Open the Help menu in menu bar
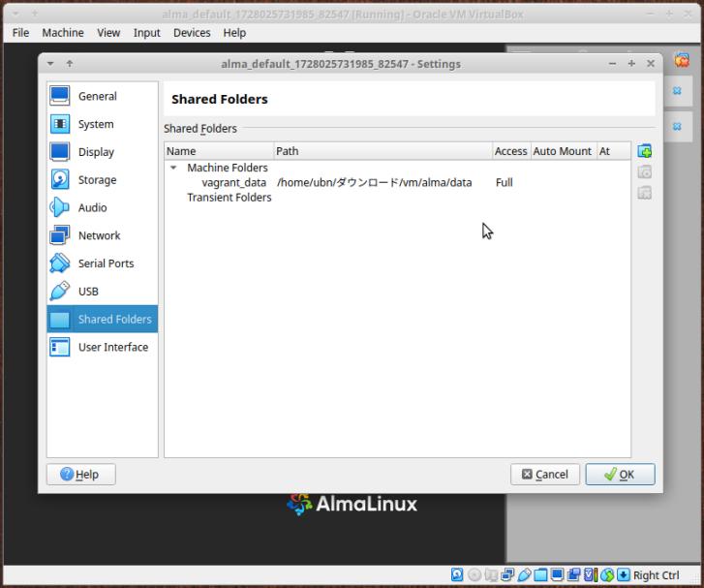The height and width of the screenshot is (588, 704). point(234,33)
